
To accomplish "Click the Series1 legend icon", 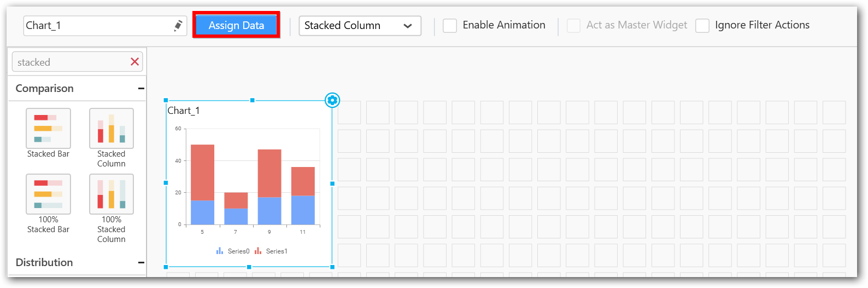I will coord(258,251).
